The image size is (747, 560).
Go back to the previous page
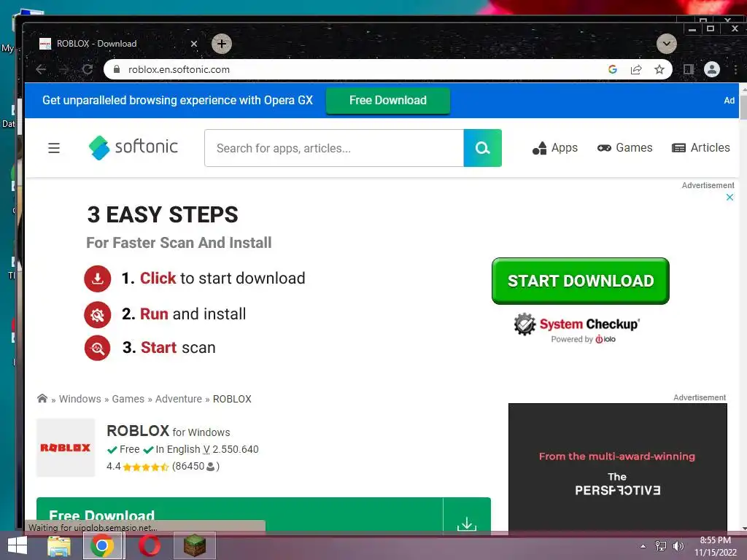pos(41,69)
